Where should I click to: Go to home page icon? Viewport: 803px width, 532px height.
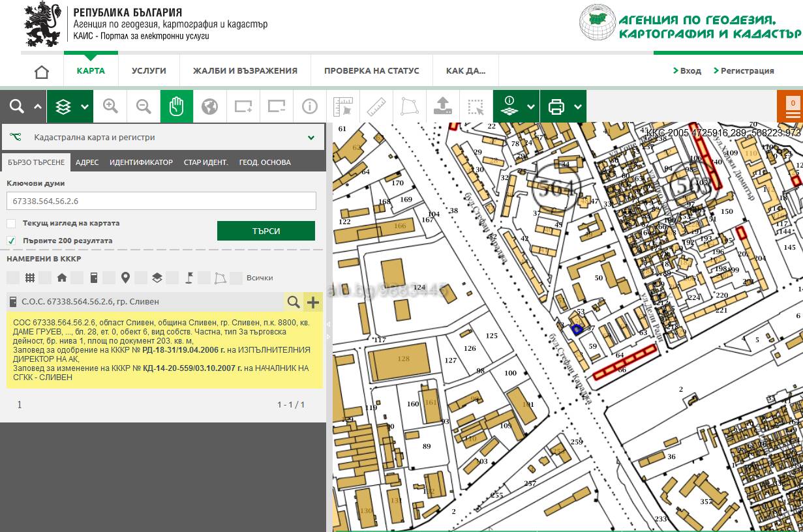point(42,72)
